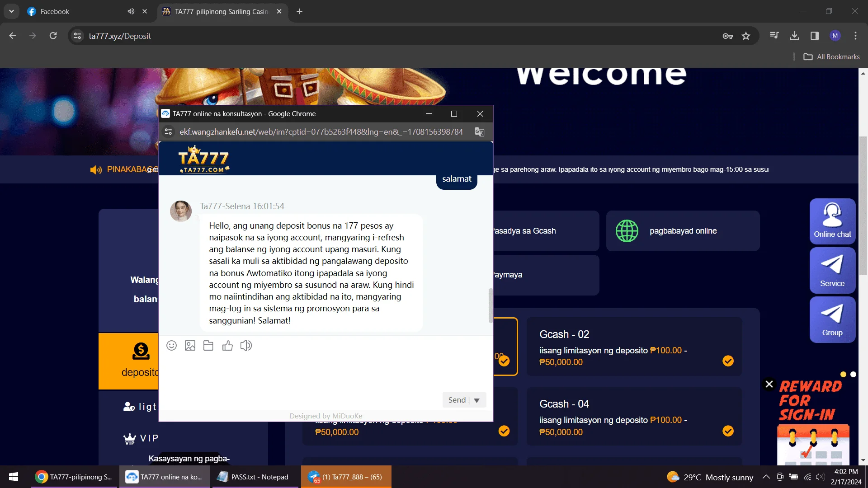
Task: Switch to the TA777-pilipinong Sariling Casino tab
Action: (222, 11)
